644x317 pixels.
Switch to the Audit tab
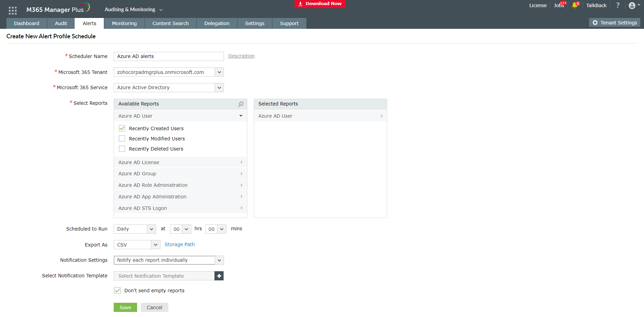click(x=61, y=23)
